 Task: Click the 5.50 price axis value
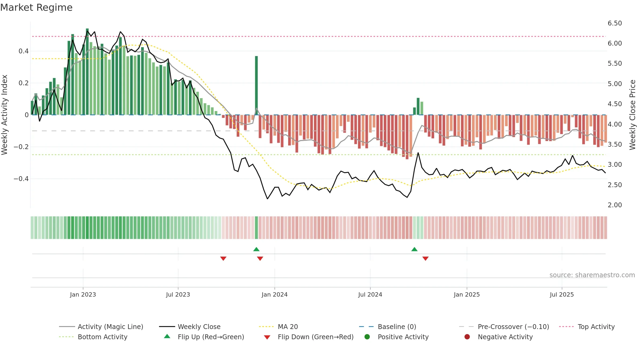pyautogui.click(x=615, y=64)
